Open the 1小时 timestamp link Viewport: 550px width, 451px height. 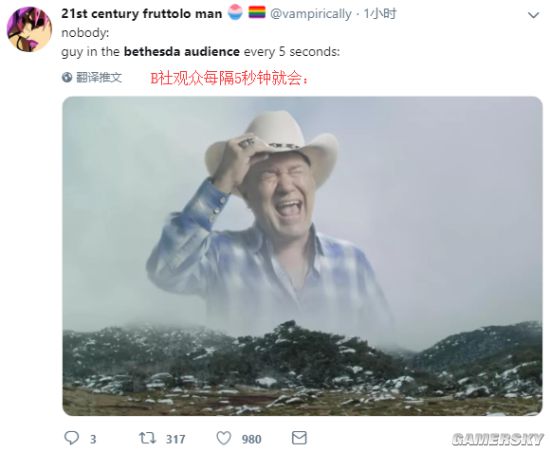tap(380, 14)
